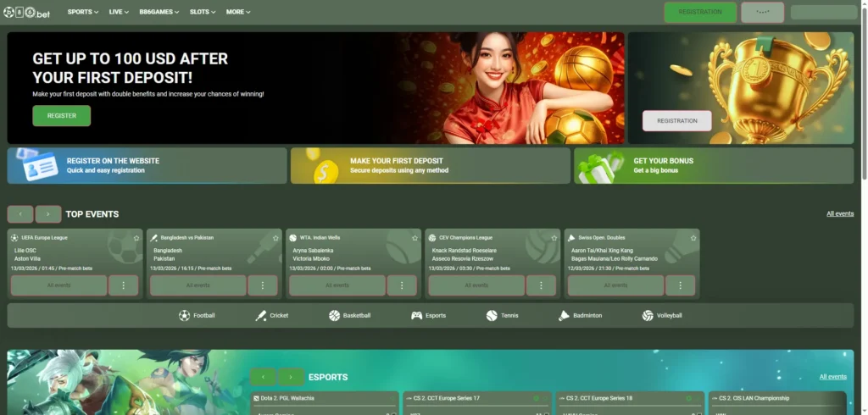The image size is (868, 415).
Task: Select the Football sport icon
Action: pos(185,315)
